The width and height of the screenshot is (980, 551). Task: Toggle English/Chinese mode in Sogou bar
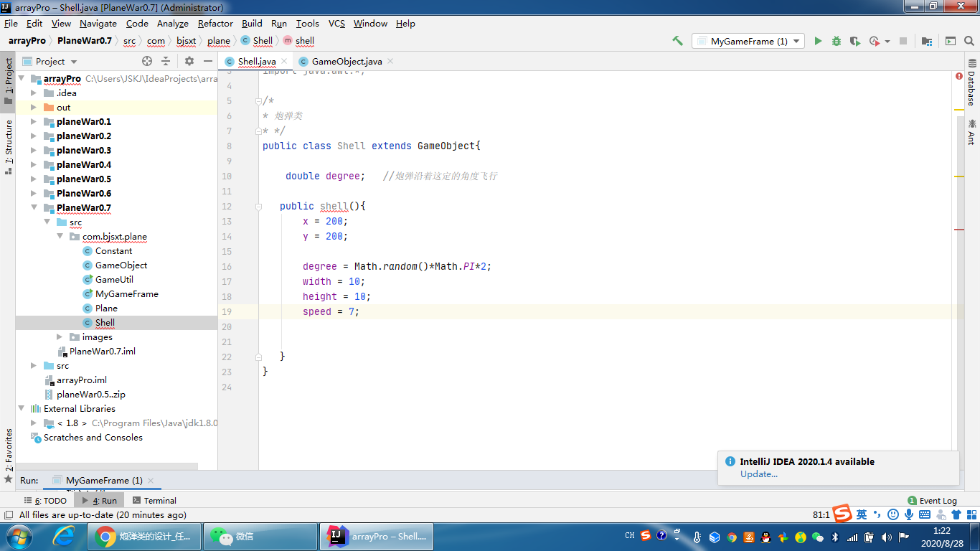[862, 514]
